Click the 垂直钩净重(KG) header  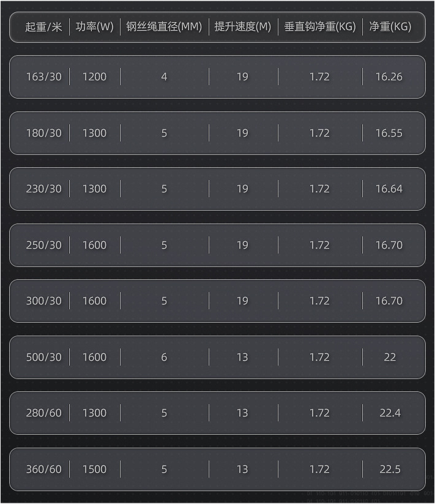click(x=320, y=27)
